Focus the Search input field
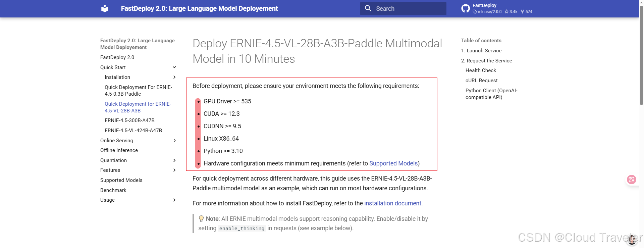This screenshot has width=644, height=248. pyautogui.click(x=403, y=8)
